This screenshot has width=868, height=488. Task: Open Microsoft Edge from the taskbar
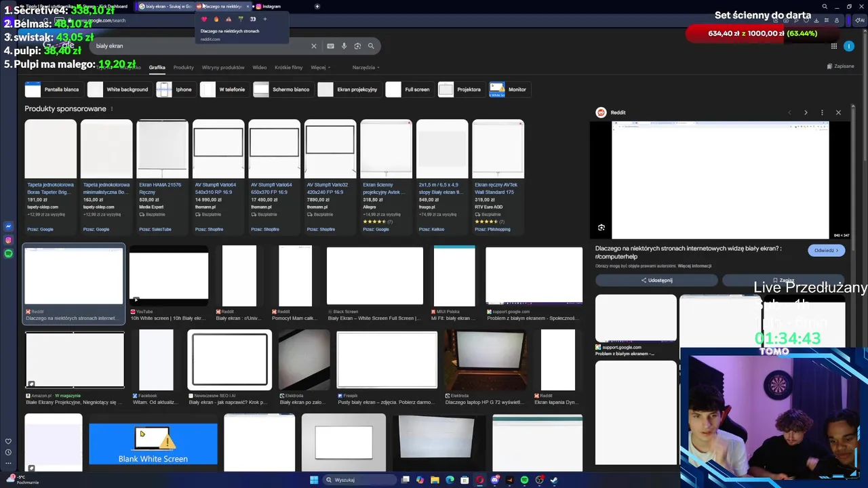(450, 480)
